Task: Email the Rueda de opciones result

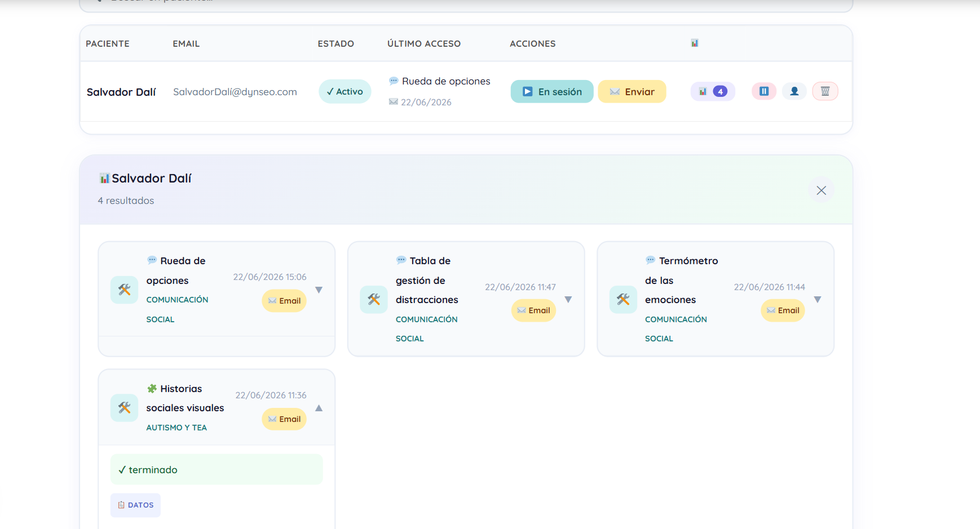Action: pos(284,301)
